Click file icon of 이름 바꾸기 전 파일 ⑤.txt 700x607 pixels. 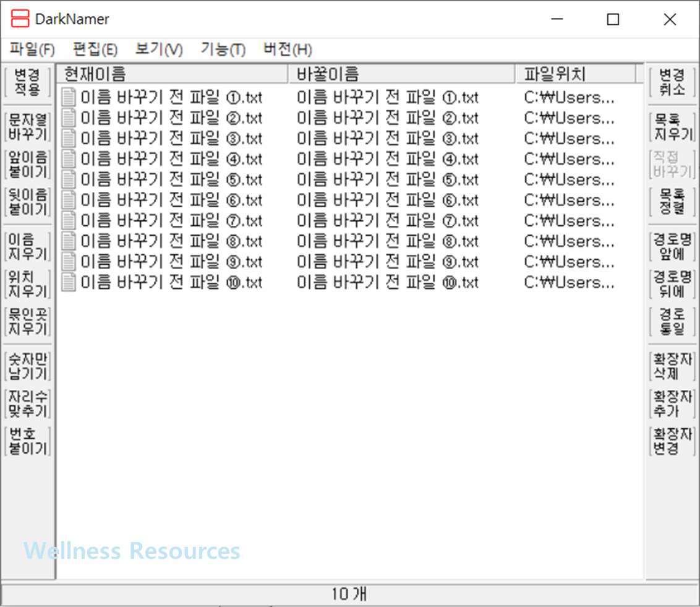[68, 179]
